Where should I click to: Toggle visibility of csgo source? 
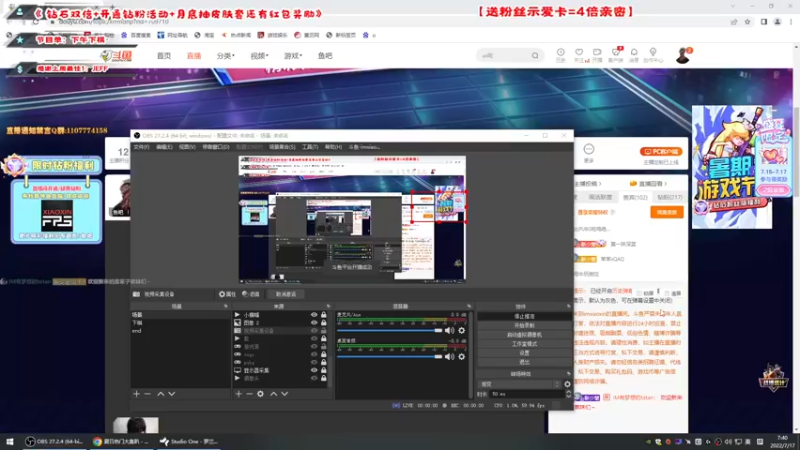(314, 354)
